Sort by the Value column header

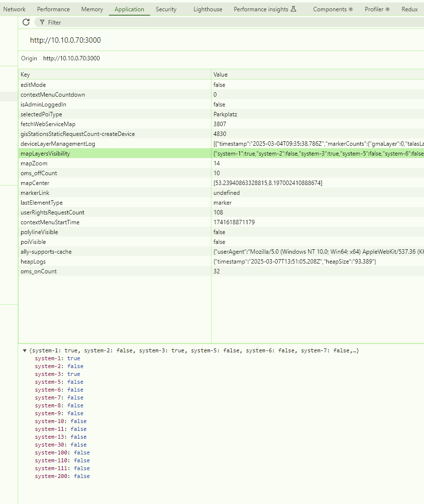(x=318, y=75)
